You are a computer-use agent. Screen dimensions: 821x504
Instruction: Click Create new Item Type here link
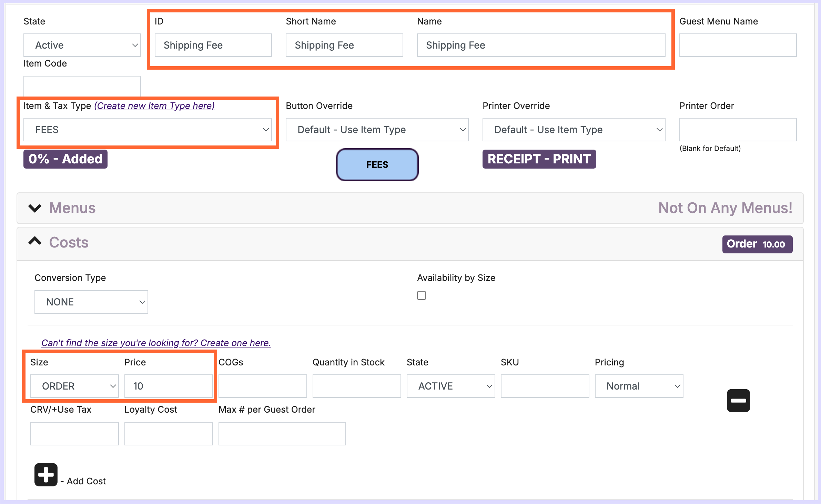(x=154, y=106)
